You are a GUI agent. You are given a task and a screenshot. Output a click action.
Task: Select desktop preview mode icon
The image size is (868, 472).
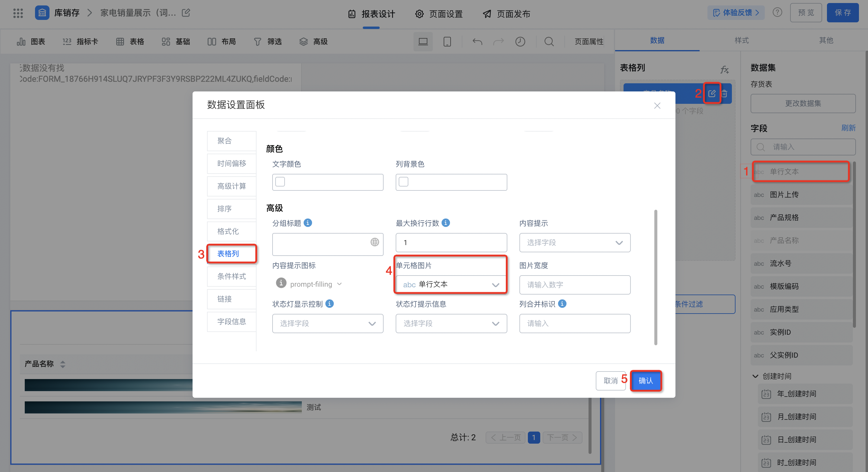[423, 41]
